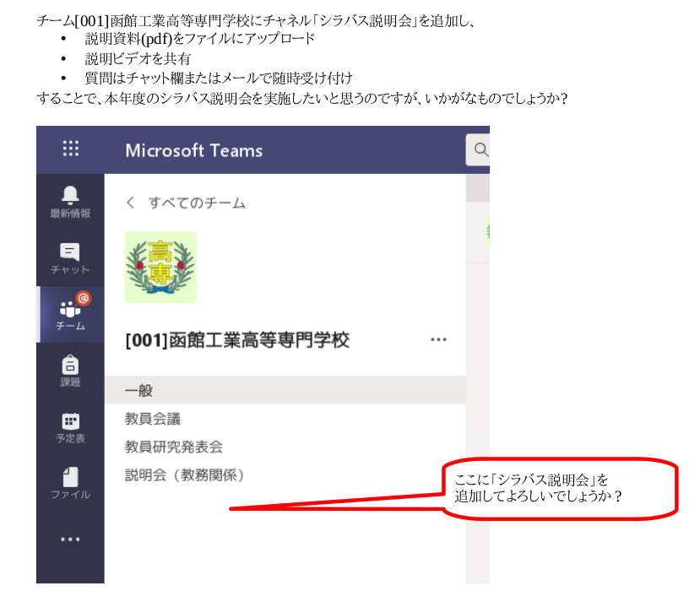Open the app launcher grid icon
700x591 pixels.
[x=71, y=149]
